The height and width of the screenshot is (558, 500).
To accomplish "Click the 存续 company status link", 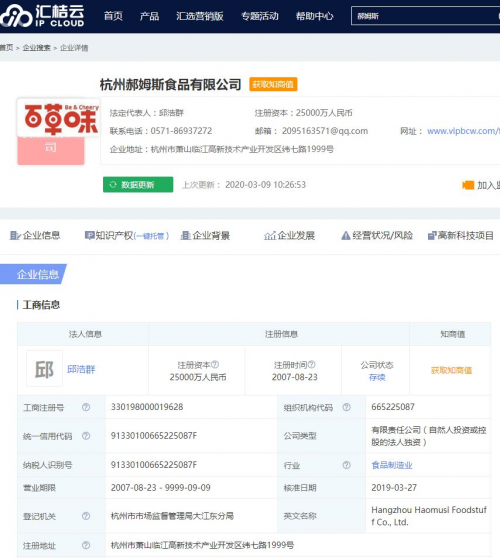I will 377,377.
